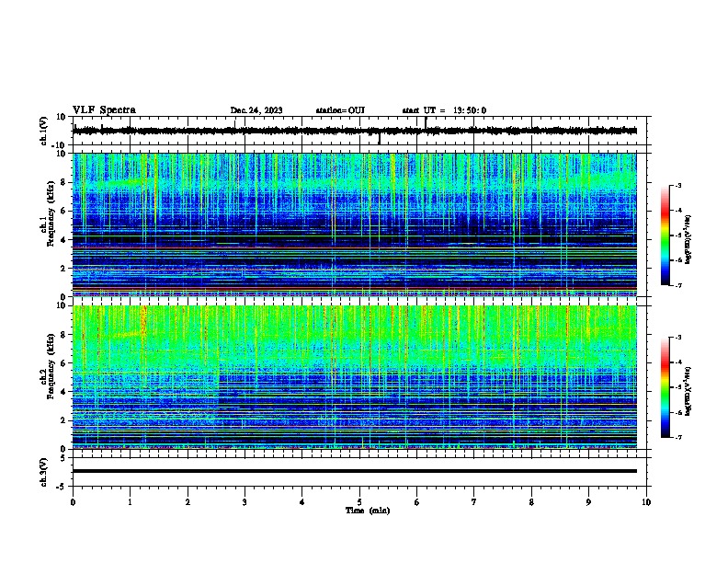Click the "ch.1(V)" waveform axis label
The height and width of the screenshot is (563, 728).
44,131
